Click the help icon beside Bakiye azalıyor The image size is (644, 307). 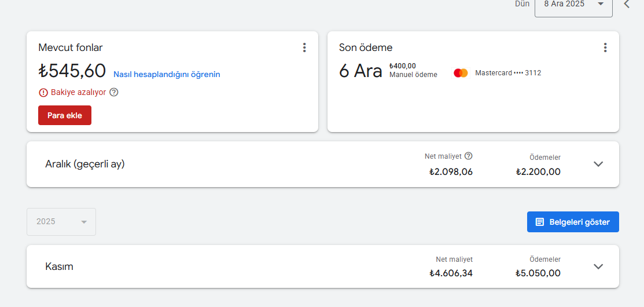[114, 93]
